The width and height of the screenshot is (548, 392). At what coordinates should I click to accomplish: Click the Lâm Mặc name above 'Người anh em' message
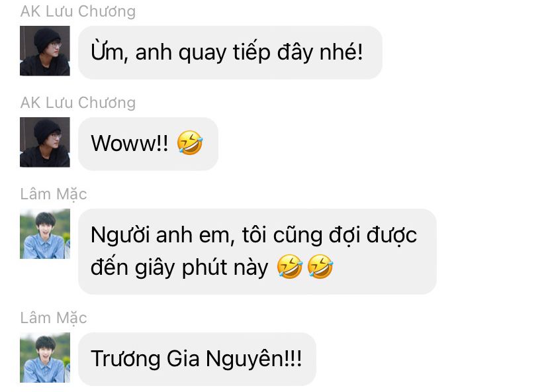(54, 195)
